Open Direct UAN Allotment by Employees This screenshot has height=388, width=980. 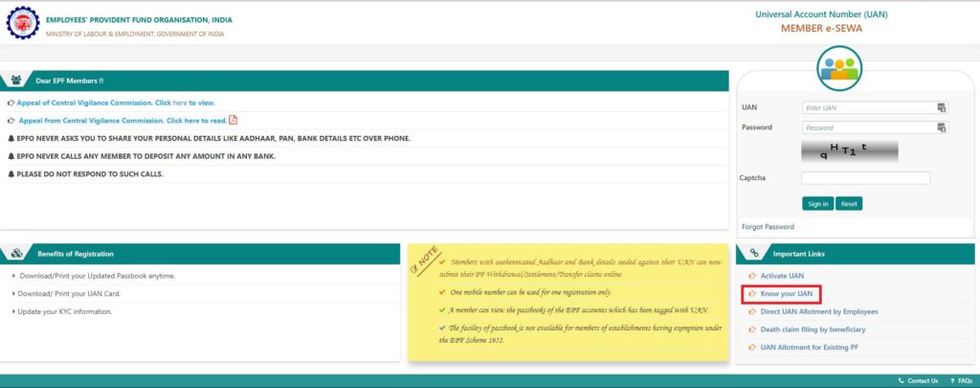818,311
